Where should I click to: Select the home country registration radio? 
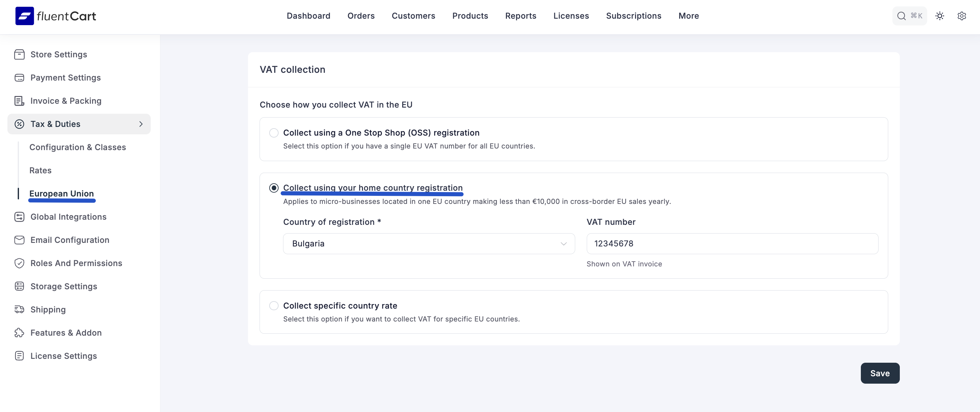pos(273,188)
